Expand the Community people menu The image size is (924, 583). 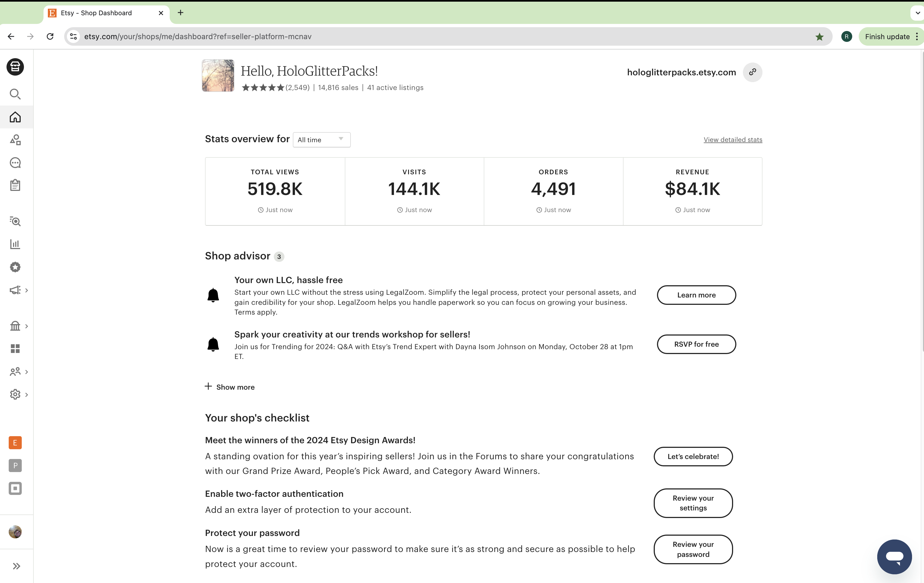pos(26,371)
